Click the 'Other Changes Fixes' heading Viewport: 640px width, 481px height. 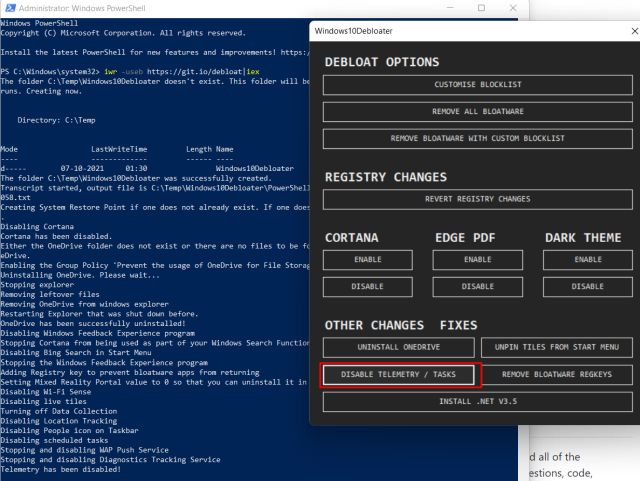(401, 325)
